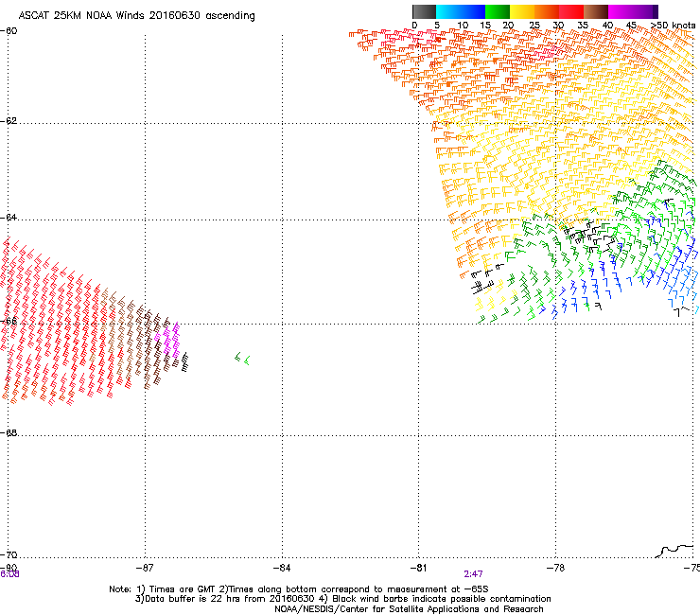This screenshot has width=700, height=615.
Task: Click the '-78' longitude axis label
Action: tap(556, 568)
